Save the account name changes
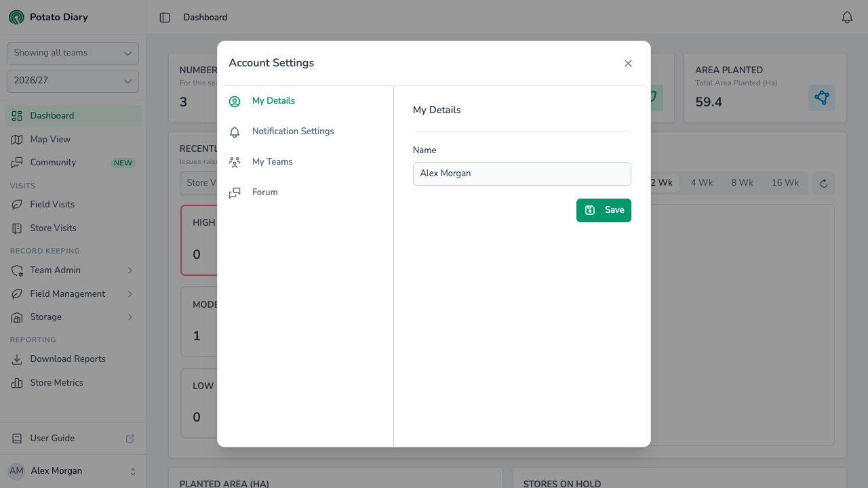The width and height of the screenshot is (868, 488). 604,210
